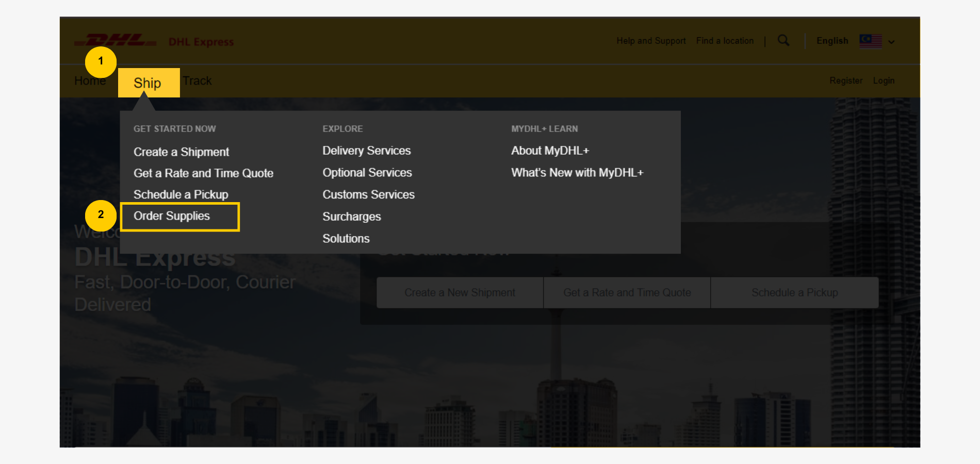Screen dimensions: 980x464
Task: Click Order Supplies
Action: point(172,216)
